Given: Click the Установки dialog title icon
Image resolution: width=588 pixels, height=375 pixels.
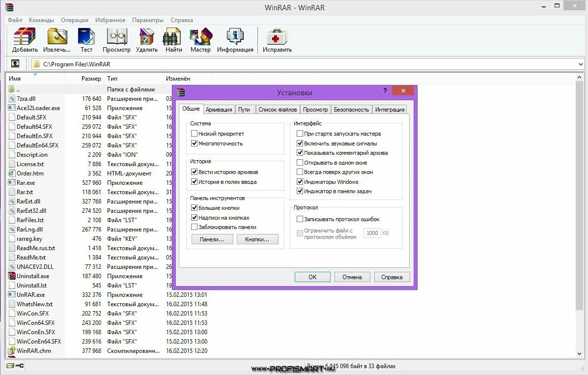Looking at the screenshot, I should click(x=181, y=92).
